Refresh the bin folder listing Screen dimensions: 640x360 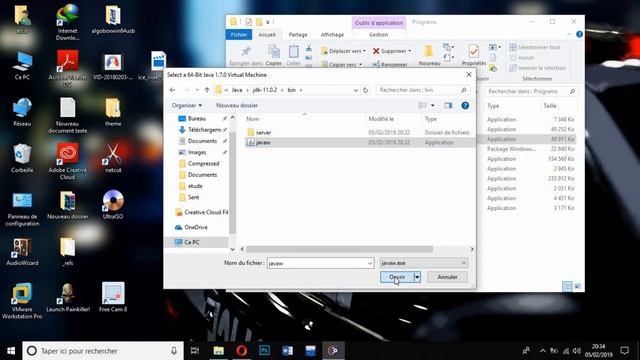pyautogui.click(x=365, y=90)
